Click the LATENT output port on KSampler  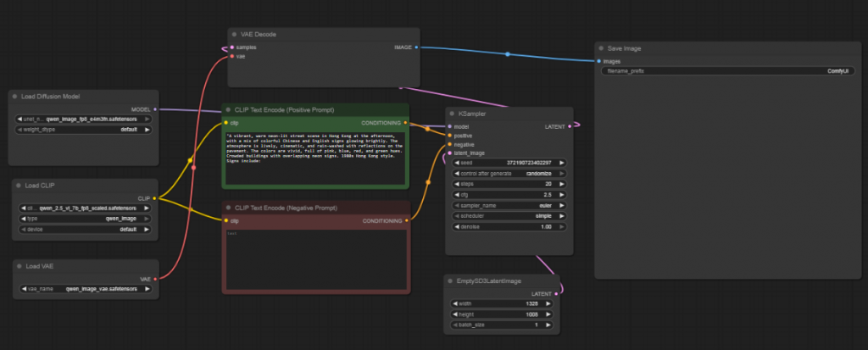570,127
